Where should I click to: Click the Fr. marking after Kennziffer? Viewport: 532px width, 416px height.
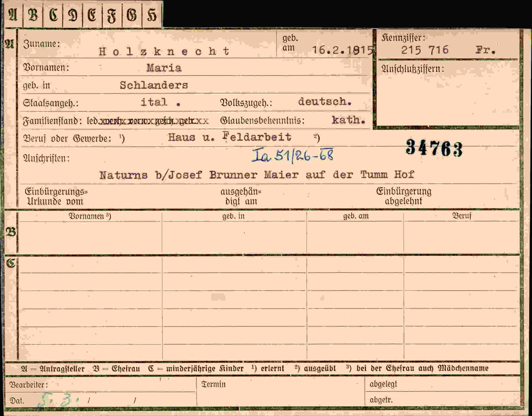point(485,50)
